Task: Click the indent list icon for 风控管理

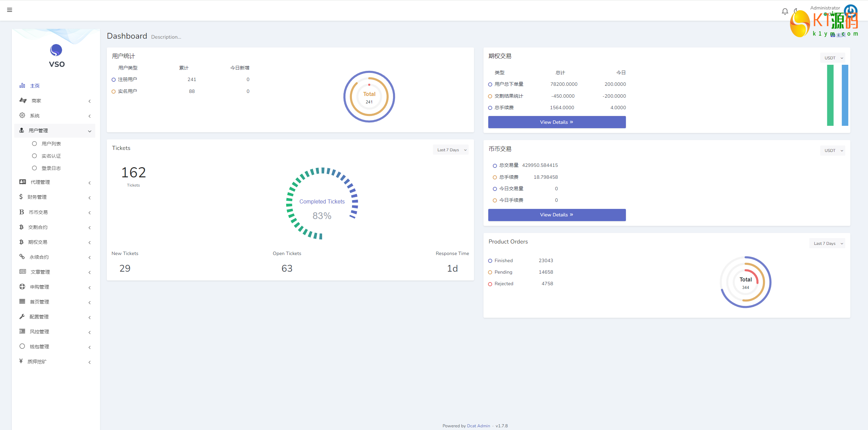Action: pos(22,331)
